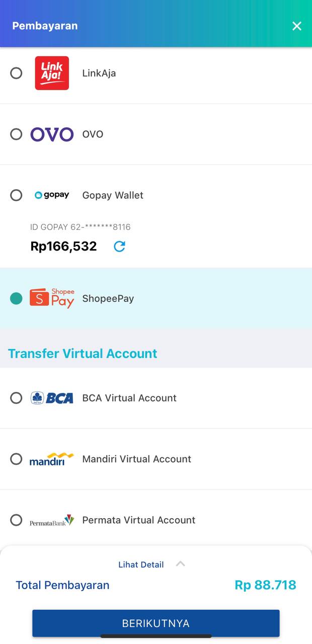Viewport: 312px width, 644px height.
Task: Click the ShopeePay logo icon
Action: (52, 298)
